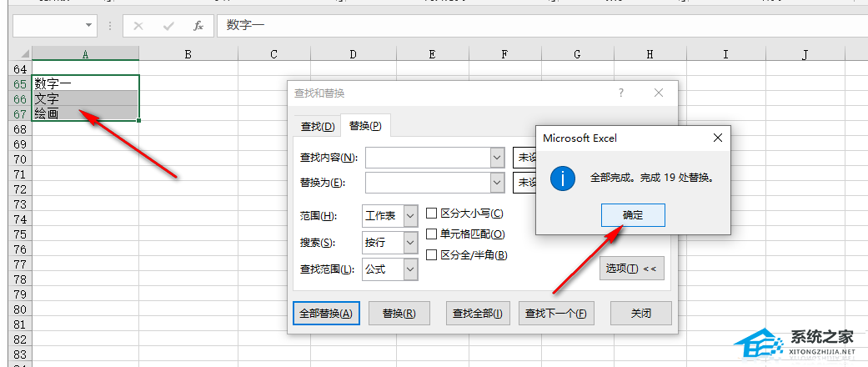Viewport: 868px width, 367px height.
Task: Switch to the 查找 Find tab
Action: (317, 126)
